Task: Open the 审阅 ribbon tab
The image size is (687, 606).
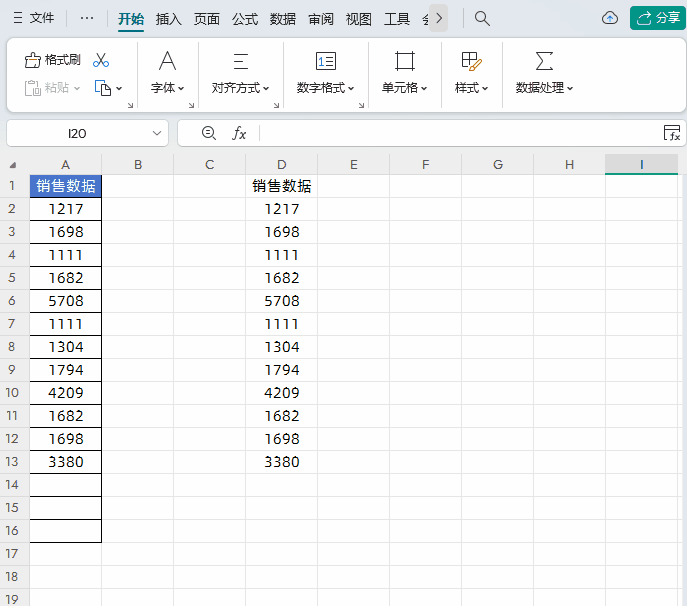Action: [x=321, y=19]
